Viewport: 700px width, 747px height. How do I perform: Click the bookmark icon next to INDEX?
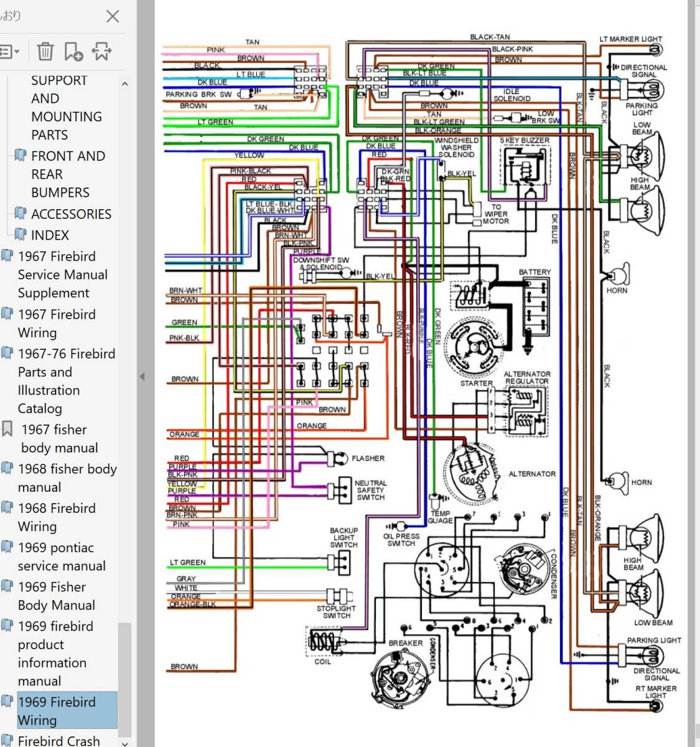click(21, 235)
